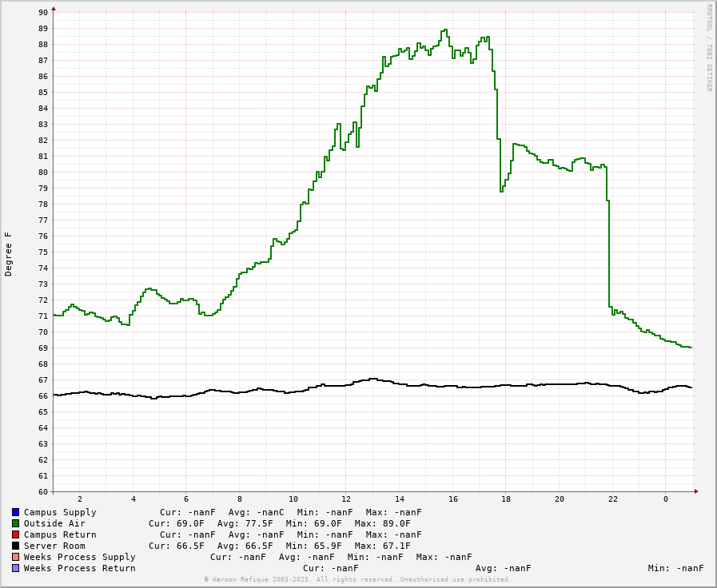Viewport: 717px width, 588px height.
Task: Click the Outside Air Max: 89.0F value
Action: [x=382, y=523]
